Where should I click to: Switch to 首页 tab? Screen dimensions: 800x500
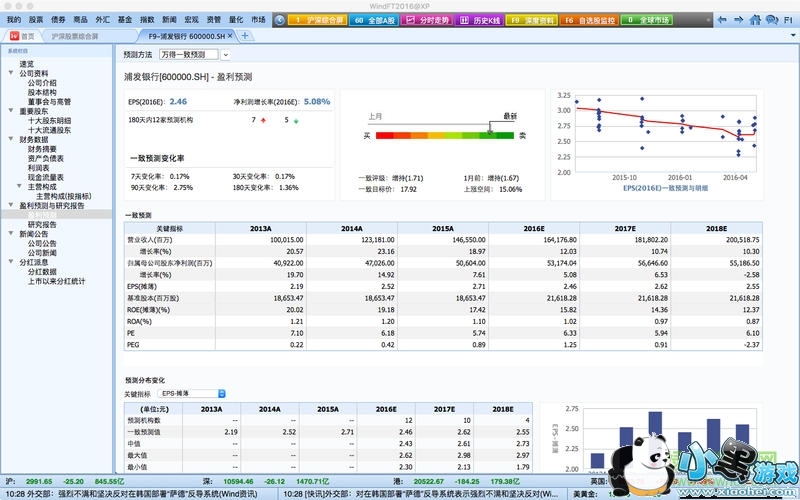tap(22, 36)
